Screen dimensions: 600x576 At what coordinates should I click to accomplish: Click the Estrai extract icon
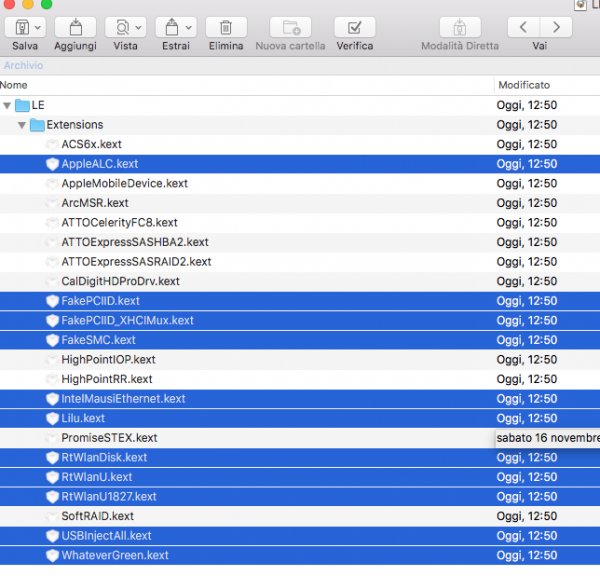click(x=171, y=27)
